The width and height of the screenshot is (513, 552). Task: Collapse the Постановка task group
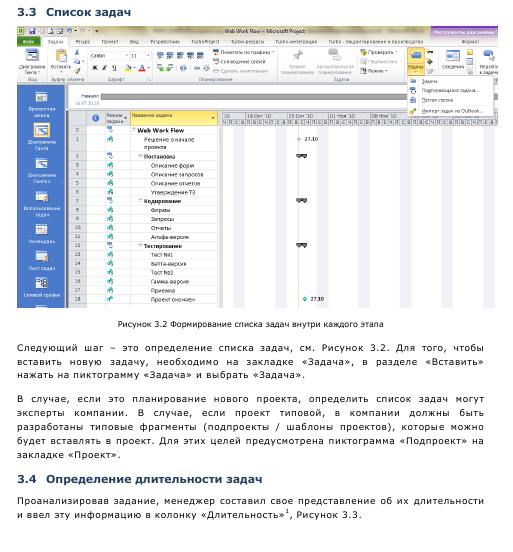point(140,156)
